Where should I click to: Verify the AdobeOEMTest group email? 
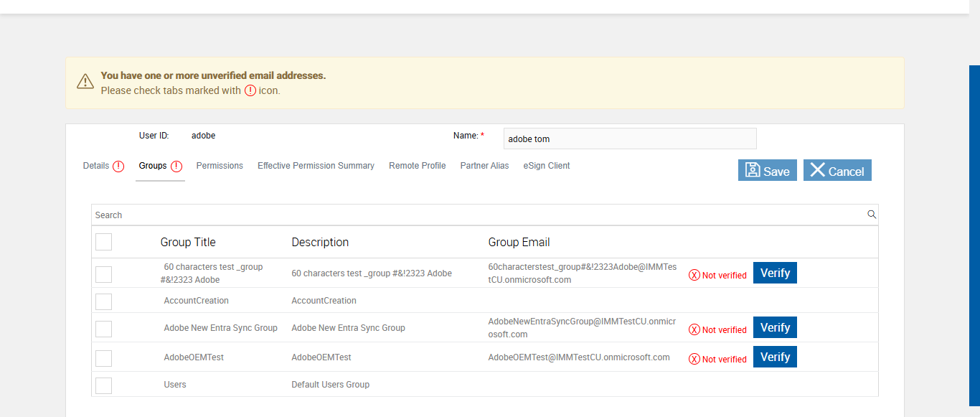point(775,357)
